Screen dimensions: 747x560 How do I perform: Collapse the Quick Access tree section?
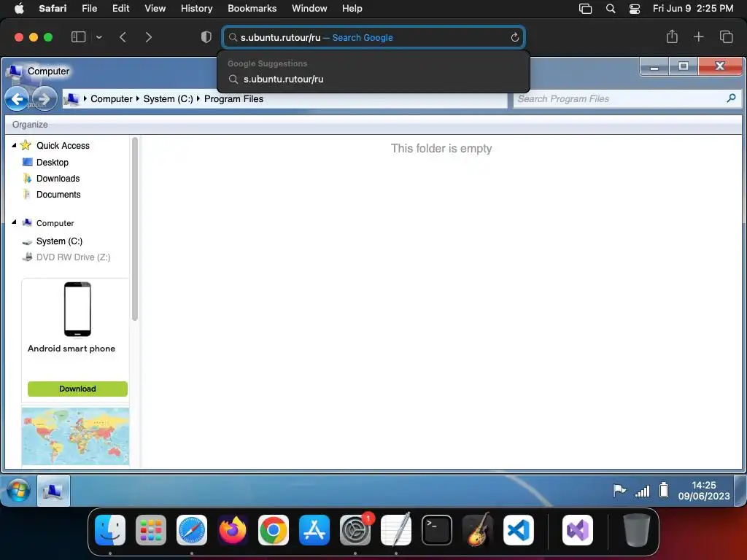click(x=14, y=145)
